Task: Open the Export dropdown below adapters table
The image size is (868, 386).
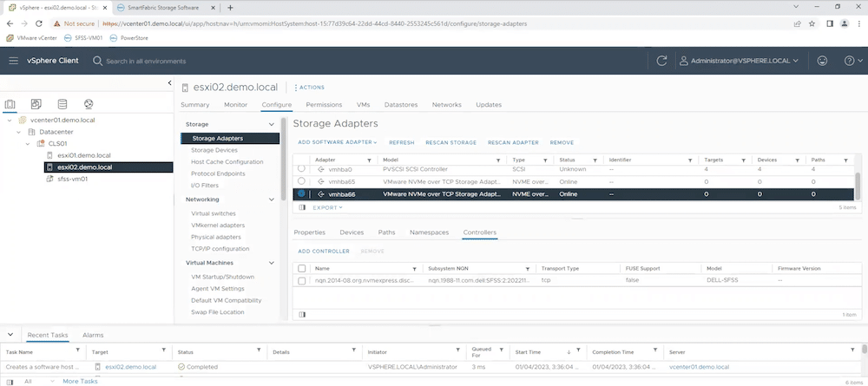Action: click(328, 207)
